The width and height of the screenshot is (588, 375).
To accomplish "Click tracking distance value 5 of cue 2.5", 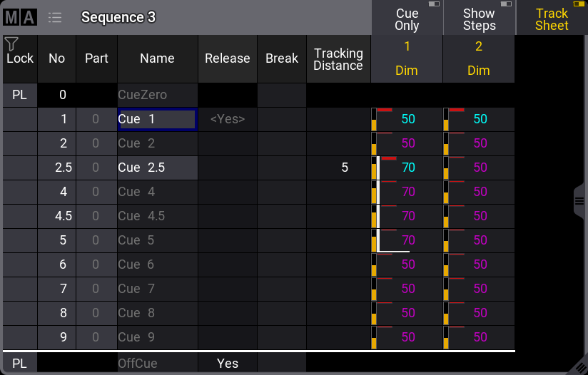I will point(344,168).
